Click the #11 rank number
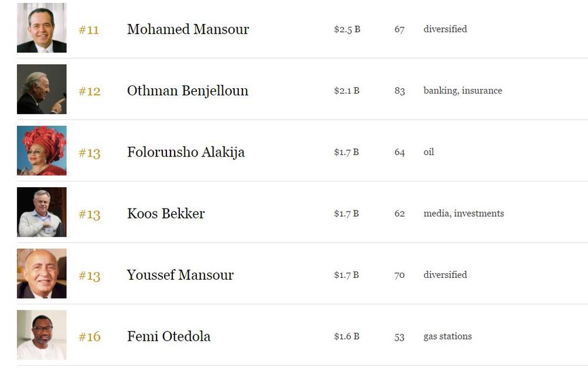Image resolution: width=588 pixels, height=368 pixels. 89,29
